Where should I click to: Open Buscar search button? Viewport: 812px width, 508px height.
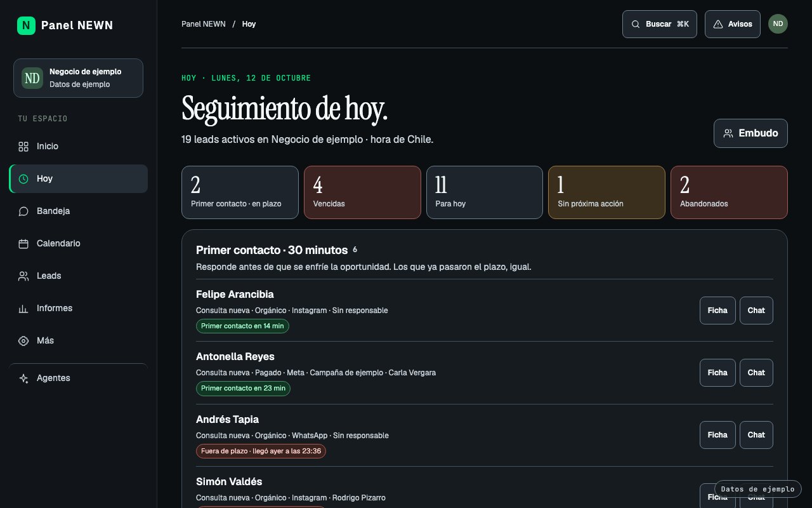point(660,24)
